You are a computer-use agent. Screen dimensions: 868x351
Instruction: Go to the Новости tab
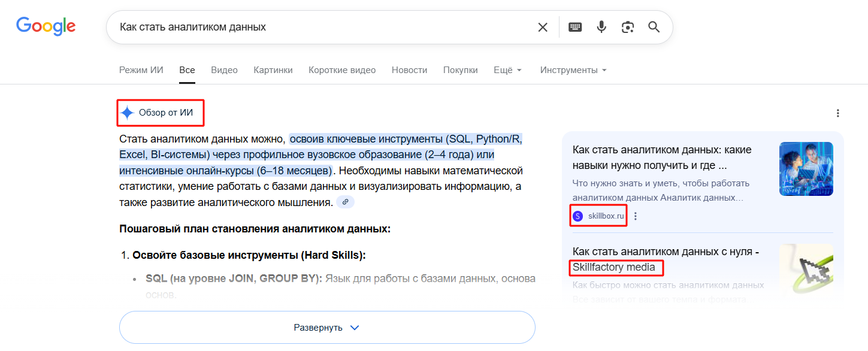point(409,70)
